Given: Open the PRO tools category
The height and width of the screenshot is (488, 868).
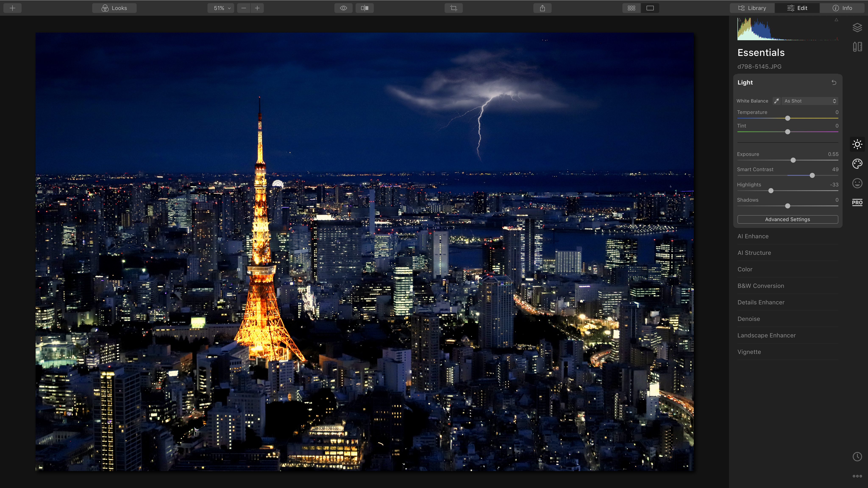Looking at the screenshot, I should point(857,202).
